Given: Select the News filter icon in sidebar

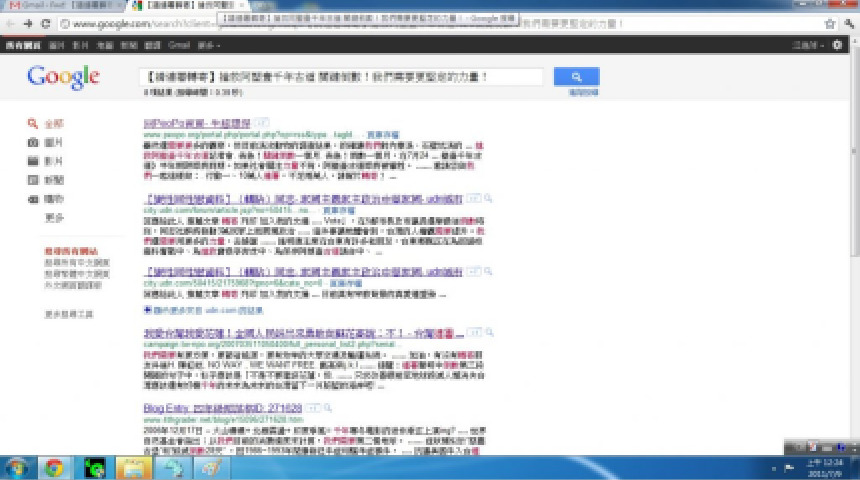Looking at the screenshot, I should [33, 180].
